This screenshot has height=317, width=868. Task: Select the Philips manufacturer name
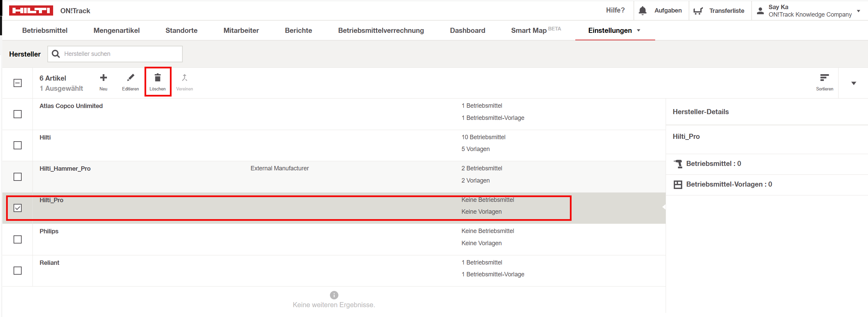click(49, 231)
